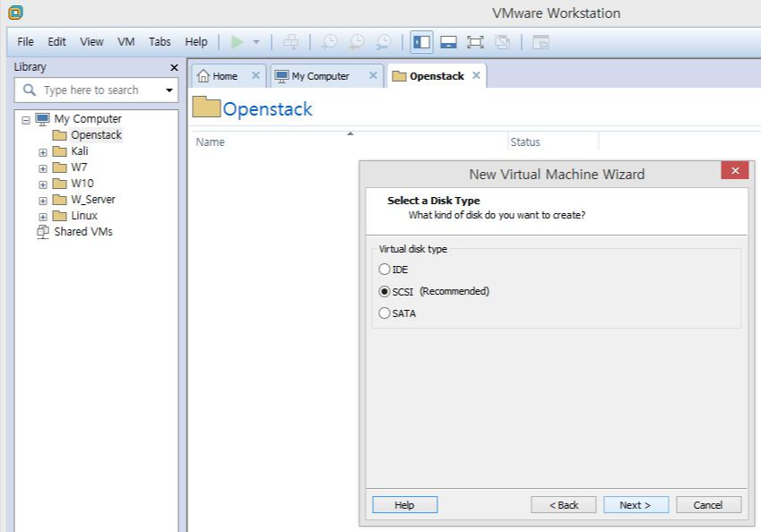This screenshot has height=532, width=761.
Task: Open the File menu
Action: [x=25, y=42]
